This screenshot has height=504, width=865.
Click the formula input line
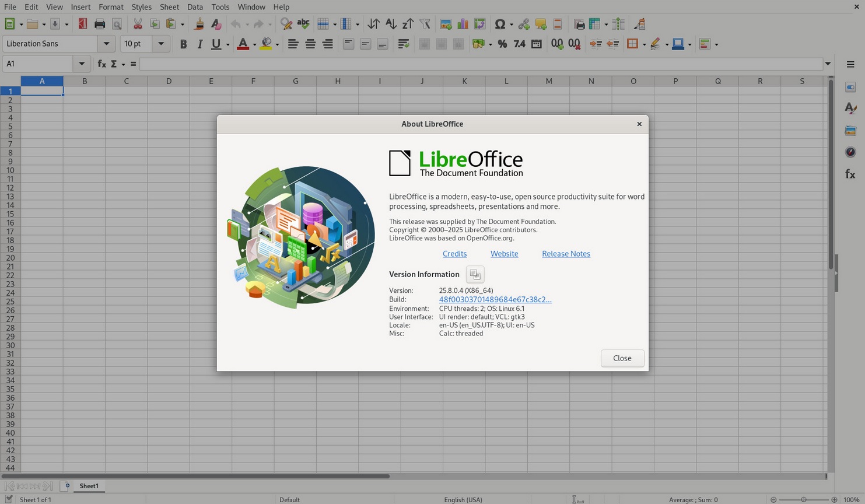[481, 64]
